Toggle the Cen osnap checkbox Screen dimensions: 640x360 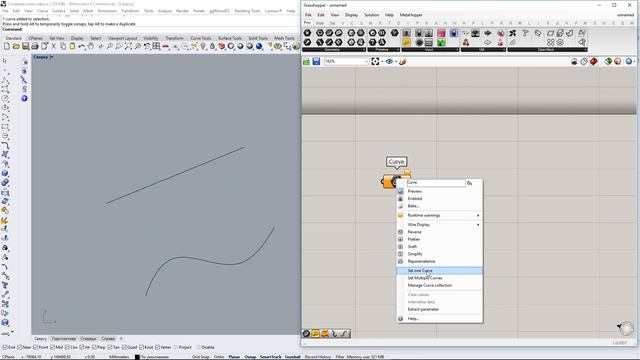67,347
